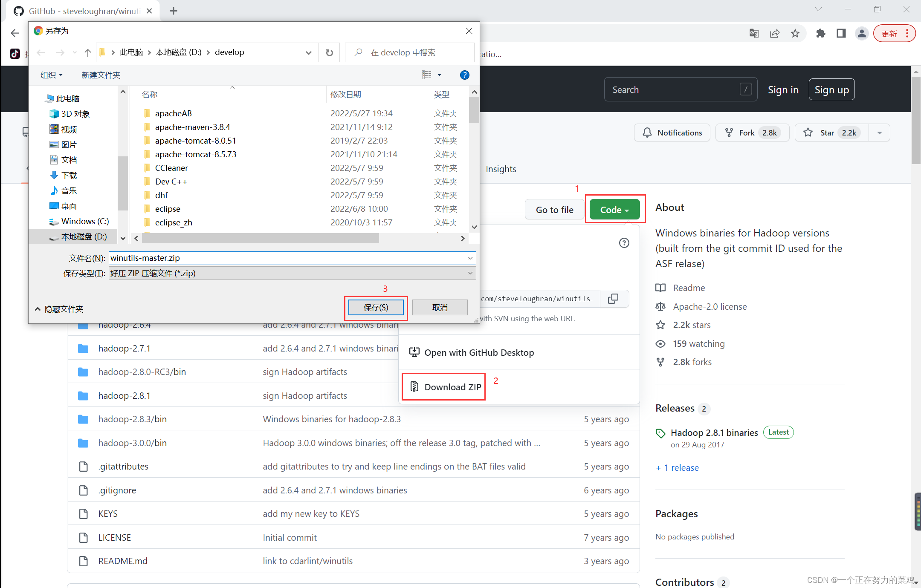Select 下载 downloads in navigation tree
Screen dimensions: 921x588
pyautogui.click(x=69, y=175)
